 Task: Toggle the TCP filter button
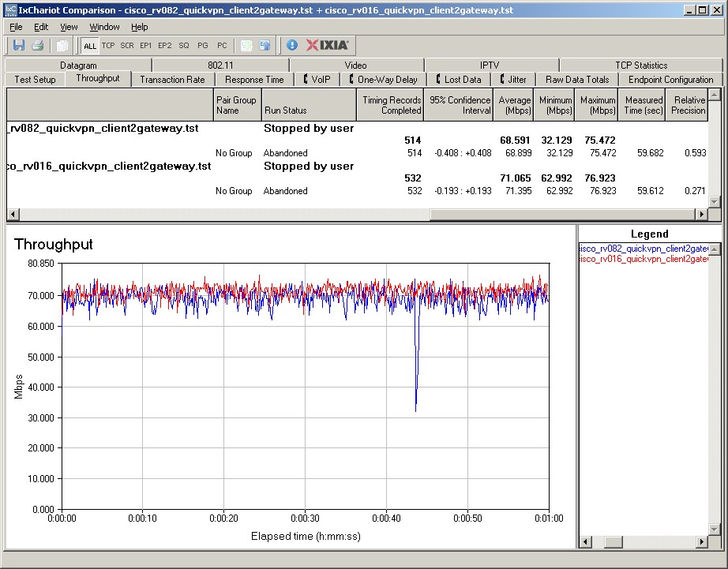click(x=108, y=46)
